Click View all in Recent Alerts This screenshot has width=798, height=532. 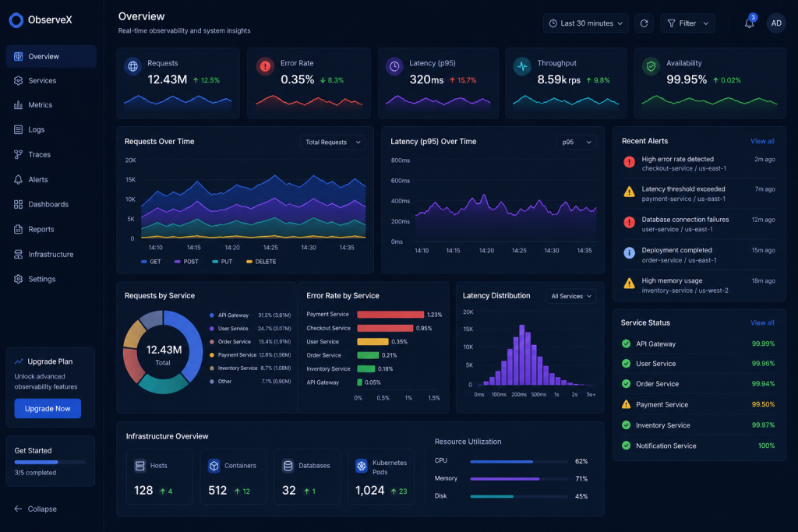[762, 141]
